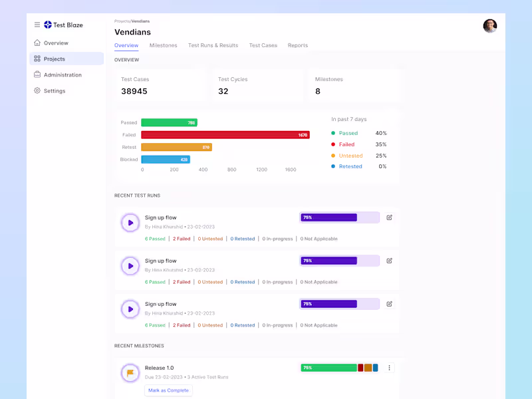The width and height of the screenshot is (532, 399).
Task: Click the Projects breadcrumb link
Action: coord(122,21)
